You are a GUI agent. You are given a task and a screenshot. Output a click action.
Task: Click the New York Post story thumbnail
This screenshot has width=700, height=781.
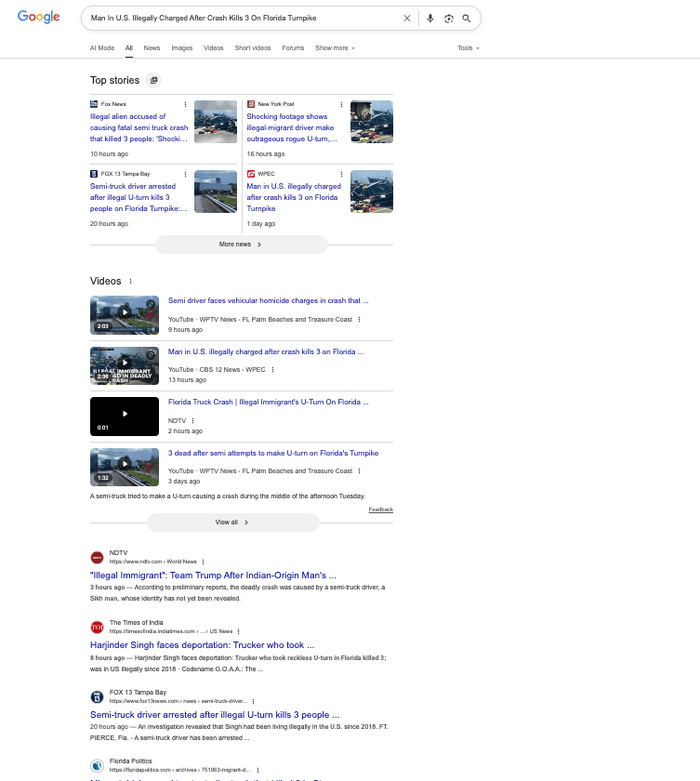372,122
